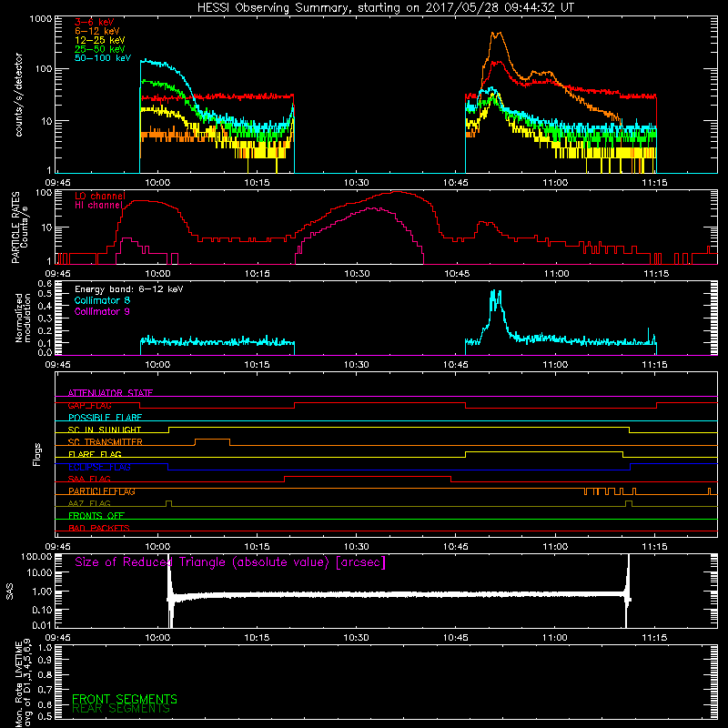Click the REAR SEGMENTS legend label
The image size is (728, 728).
coord(121,709)
